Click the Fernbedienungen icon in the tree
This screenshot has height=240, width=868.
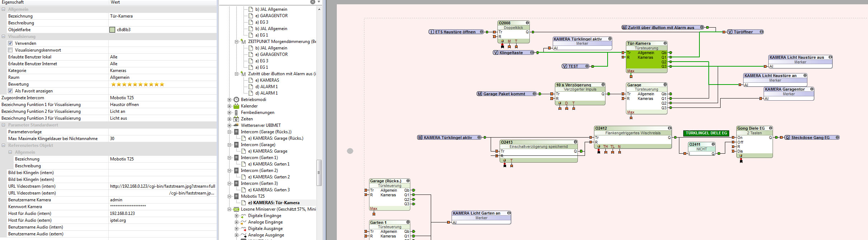[x=236, y=112]
